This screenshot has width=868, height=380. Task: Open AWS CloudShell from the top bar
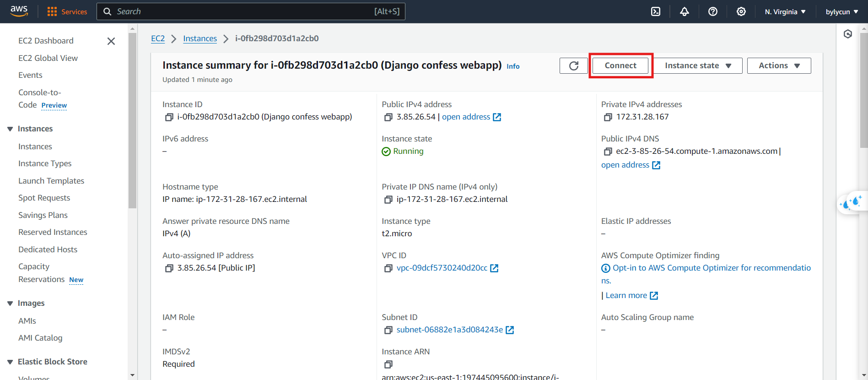[656, 11]
